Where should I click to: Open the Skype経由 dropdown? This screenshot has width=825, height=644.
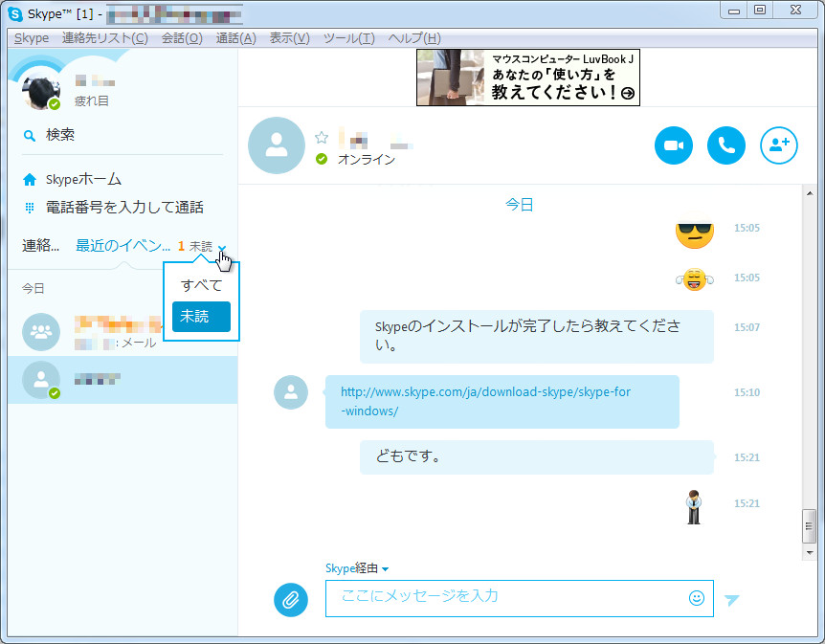(354, 567)
